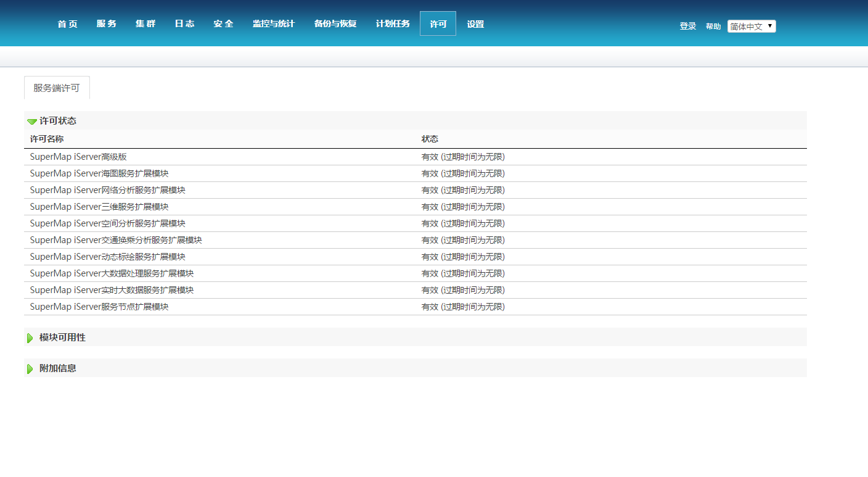Switch to the 日志 page
Image resolution: width=868 pixels, height=477 pixels.
pyautogui.click(x=184, y=24)
